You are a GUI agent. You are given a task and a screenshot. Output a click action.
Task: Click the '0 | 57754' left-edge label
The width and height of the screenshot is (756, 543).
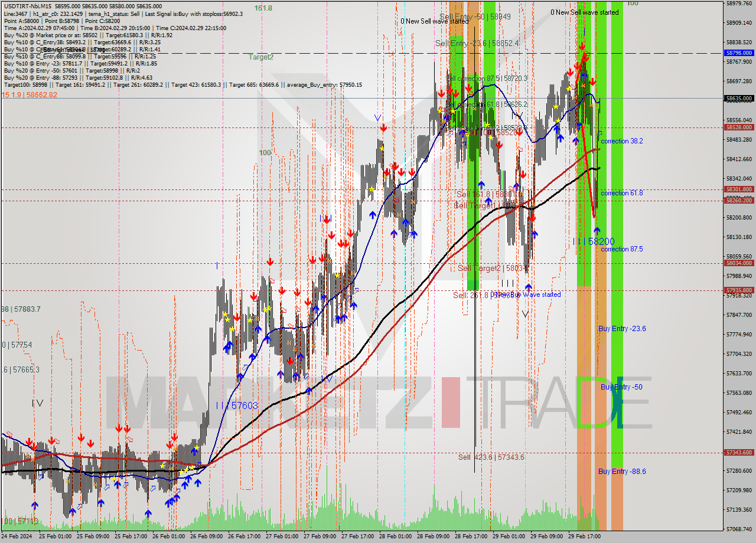point(16,344)
